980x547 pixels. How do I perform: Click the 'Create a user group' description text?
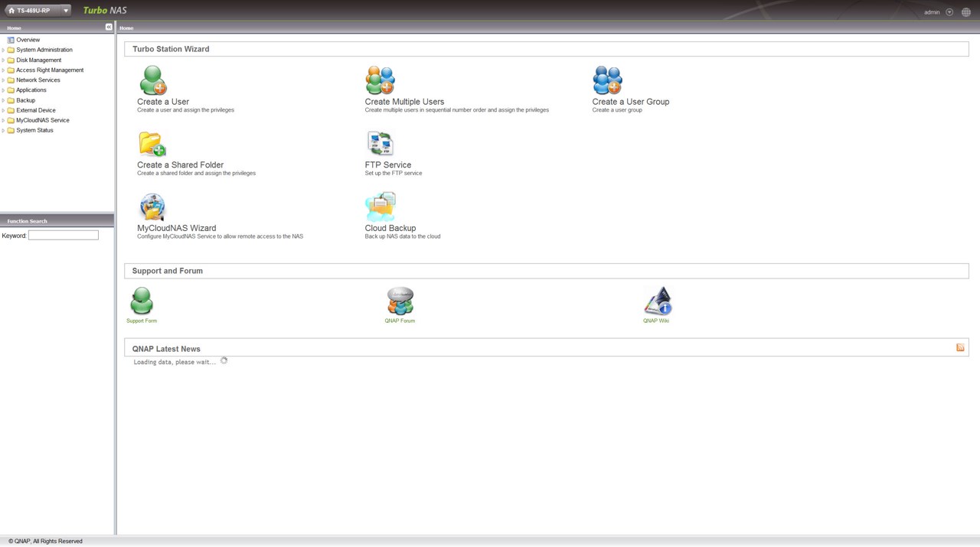click(x=617, y=110)
